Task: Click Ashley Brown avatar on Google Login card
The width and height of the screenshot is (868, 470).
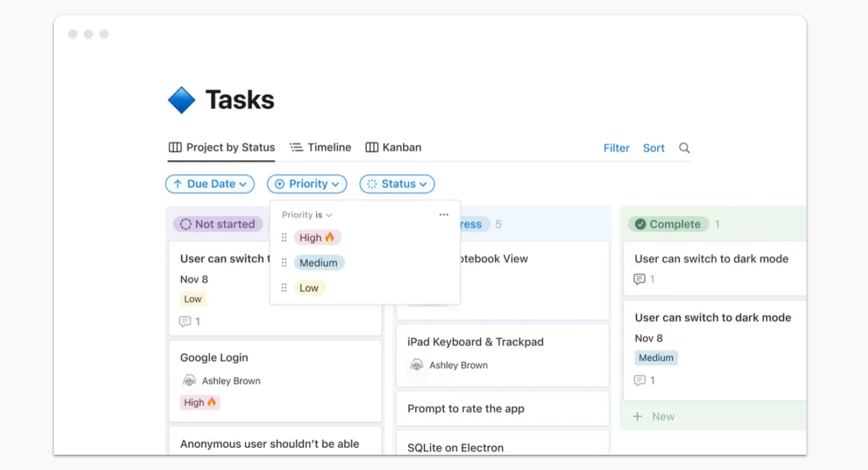Action: coord(189,381)
